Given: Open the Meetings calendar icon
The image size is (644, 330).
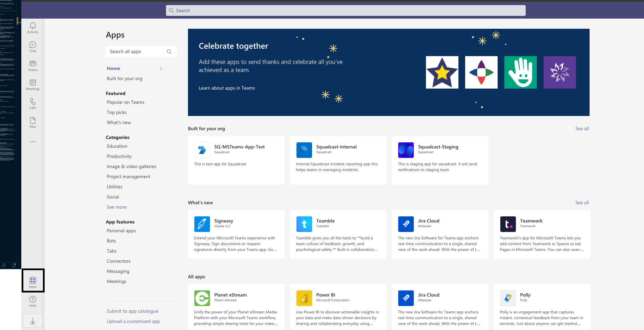Looking at the screenshot, I should [33, 85].
